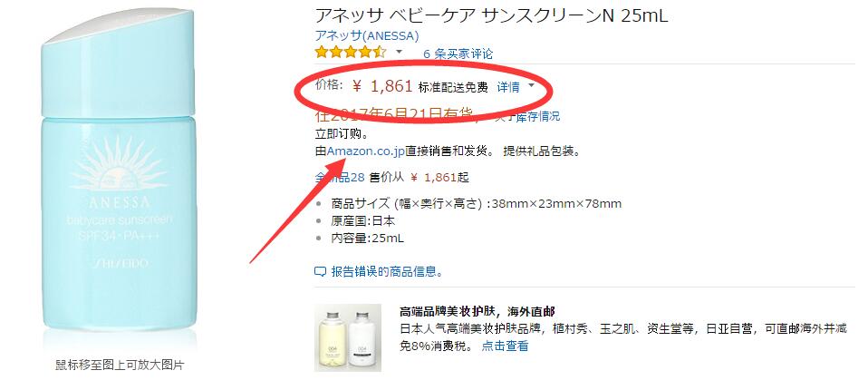Click the speech bubble report icon
868x390 pixels.
[x=320, y=272]
